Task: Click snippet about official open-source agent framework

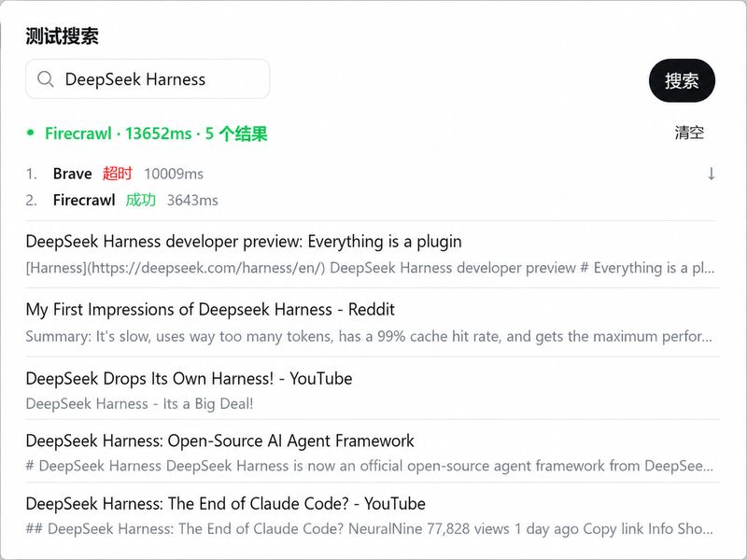Action: point(369,466)
